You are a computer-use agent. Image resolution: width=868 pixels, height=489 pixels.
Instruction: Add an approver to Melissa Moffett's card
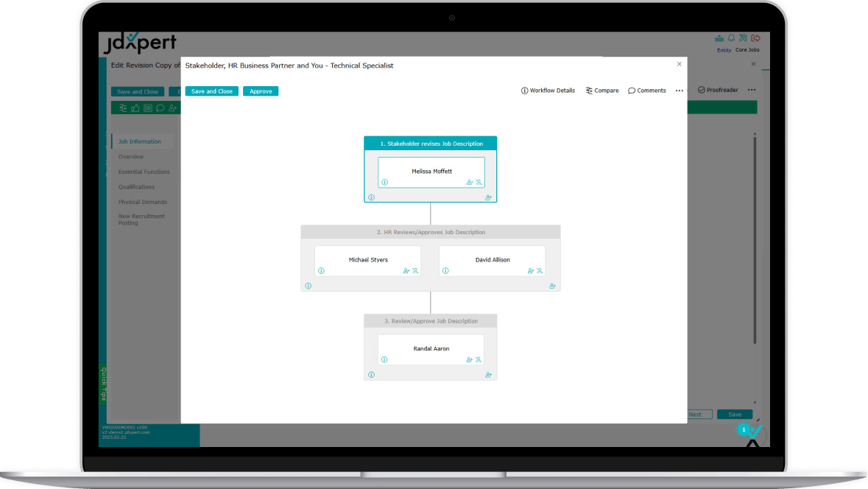[470, 182]
